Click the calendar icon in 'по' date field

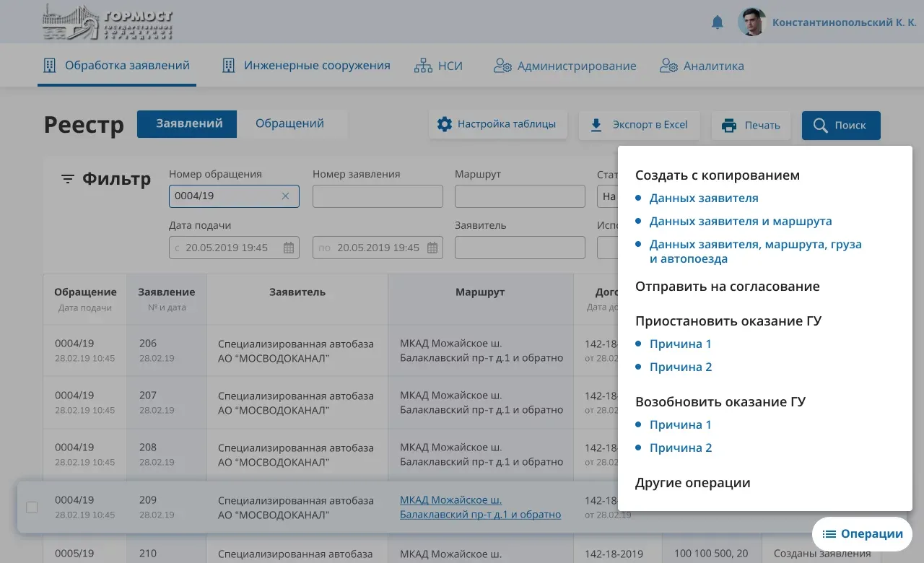click(x=432, y=248)
